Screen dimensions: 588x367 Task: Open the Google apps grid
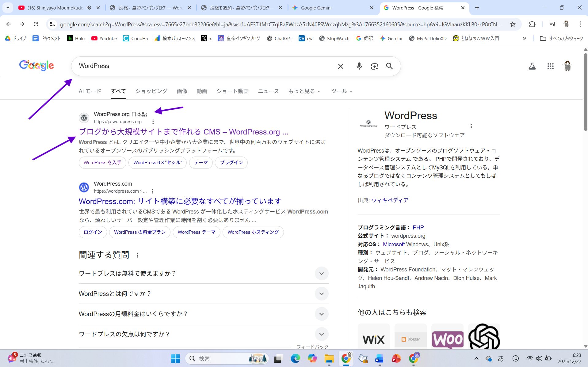[550, 66]
